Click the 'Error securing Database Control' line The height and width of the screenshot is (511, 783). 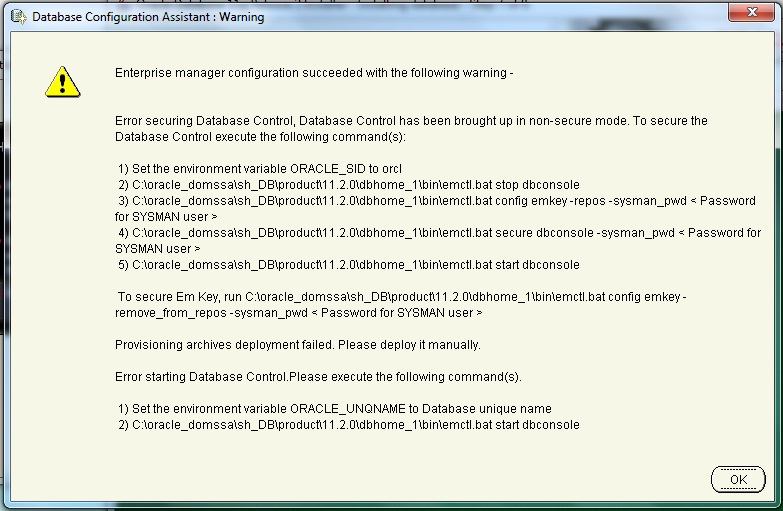click(x=411, y=121)
